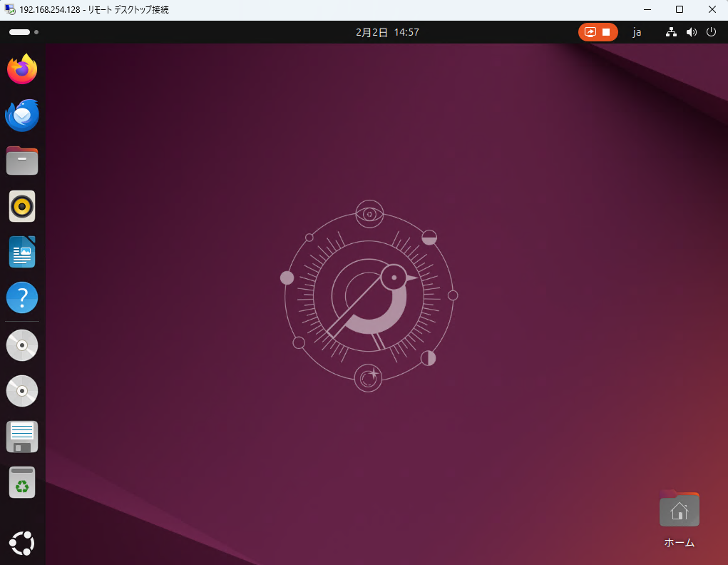Click the upper optical disc icon
728x565 pixels.
click(x=22, y=345)
